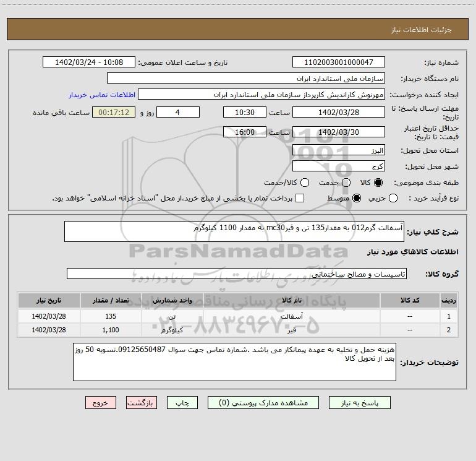Screen dimensions: 476x461
Task: Choose the جزیی purchase type radio
Action: tap(393, 199)
